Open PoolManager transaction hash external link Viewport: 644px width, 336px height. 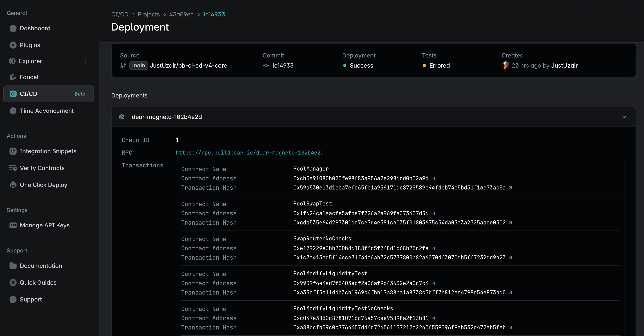pyautogui.click(x=510, y=188)
